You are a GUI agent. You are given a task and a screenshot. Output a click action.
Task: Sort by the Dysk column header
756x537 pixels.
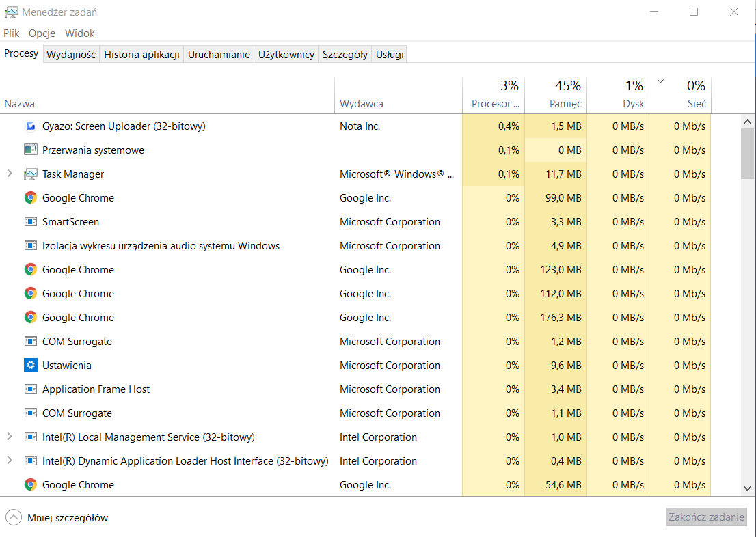(618, 96)
